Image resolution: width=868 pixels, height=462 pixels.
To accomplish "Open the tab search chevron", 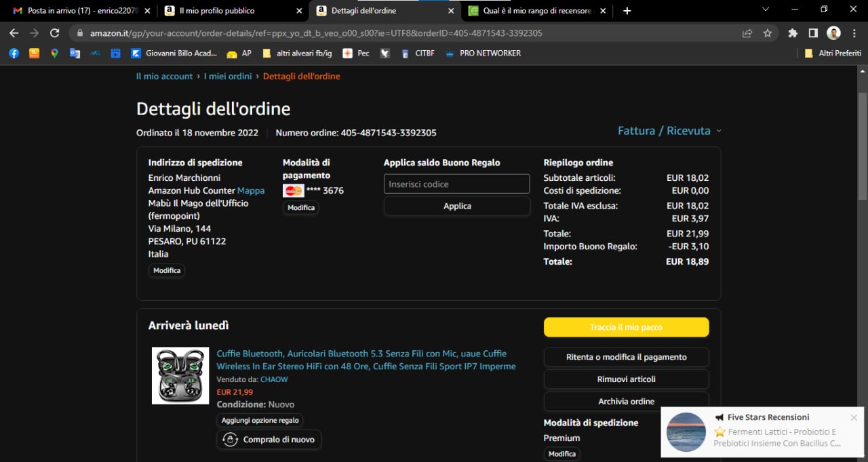I will pos(766,9).
